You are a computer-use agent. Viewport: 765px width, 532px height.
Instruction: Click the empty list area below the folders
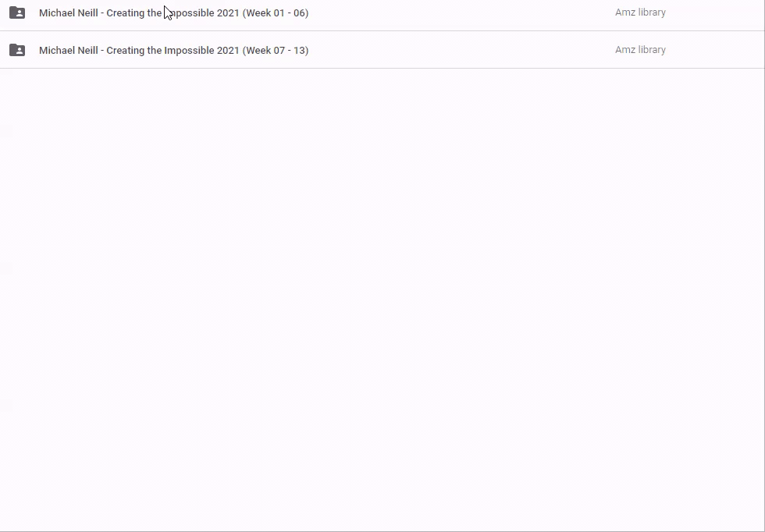click(x=382, y=296)
